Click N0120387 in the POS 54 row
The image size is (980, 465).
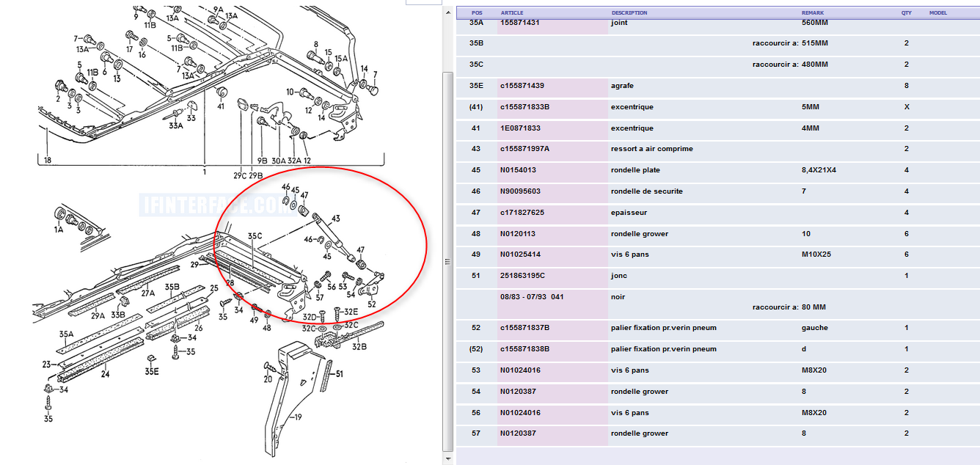518,392
